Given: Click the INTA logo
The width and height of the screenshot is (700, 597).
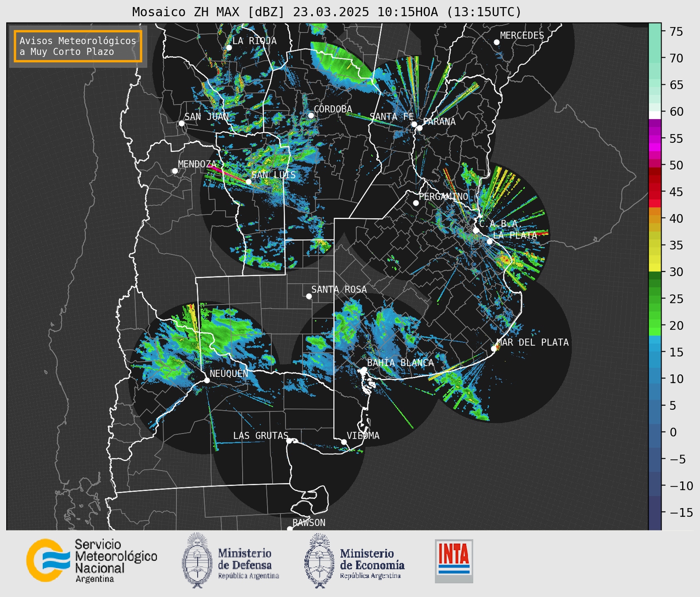Looking at the screenshot, I should [454, 561].
